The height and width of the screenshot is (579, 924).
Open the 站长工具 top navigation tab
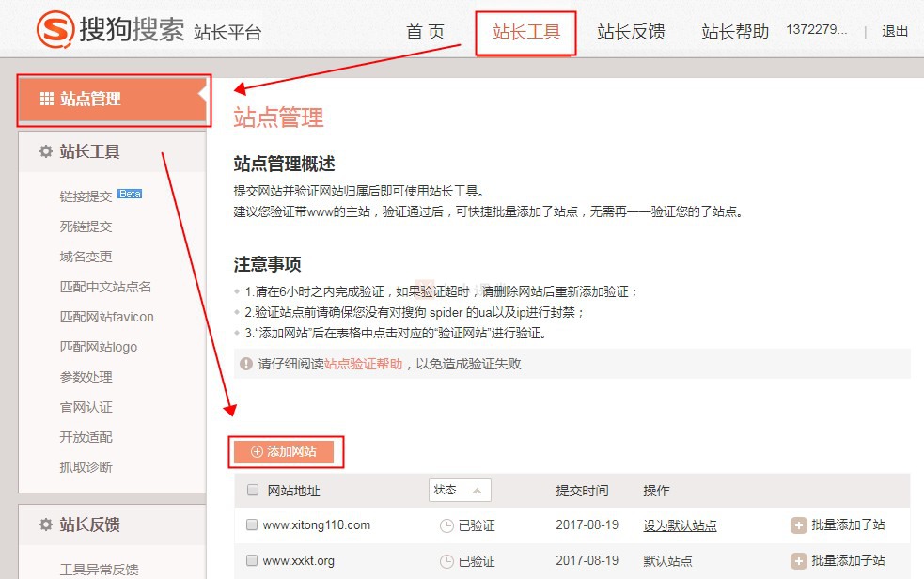[x=526, y=32]
